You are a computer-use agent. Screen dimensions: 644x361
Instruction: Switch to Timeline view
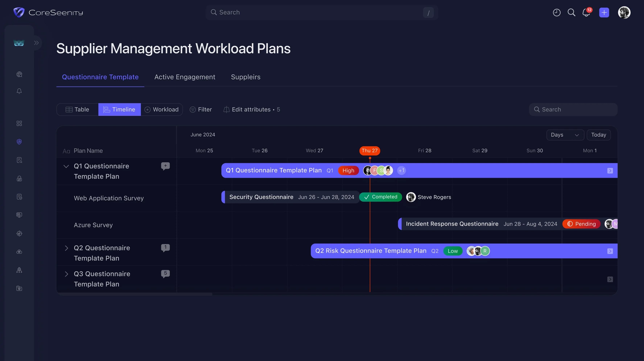pos(119,109)
